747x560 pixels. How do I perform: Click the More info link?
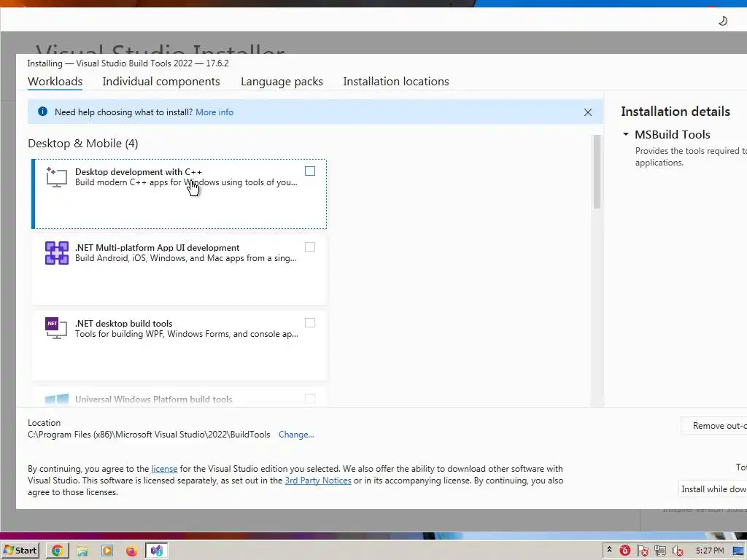coord(214,112)
